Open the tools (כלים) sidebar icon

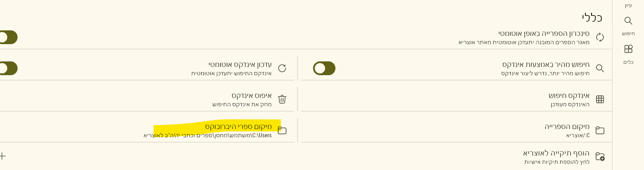click(628, 49)
